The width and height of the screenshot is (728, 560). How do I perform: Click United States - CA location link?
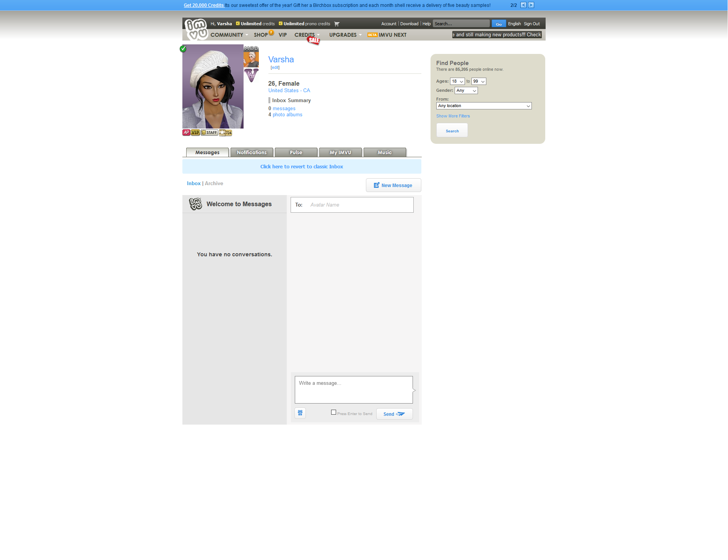pos(289,90)
